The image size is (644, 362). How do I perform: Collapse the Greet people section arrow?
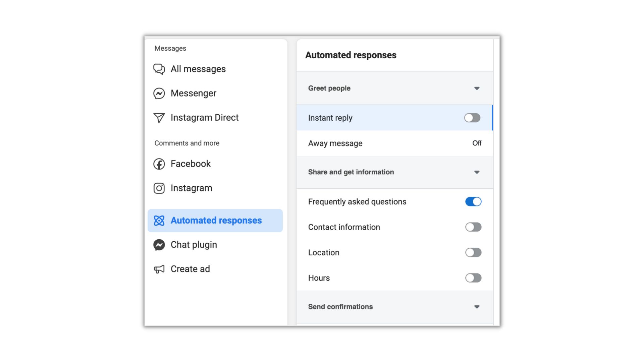click(477, 88)
